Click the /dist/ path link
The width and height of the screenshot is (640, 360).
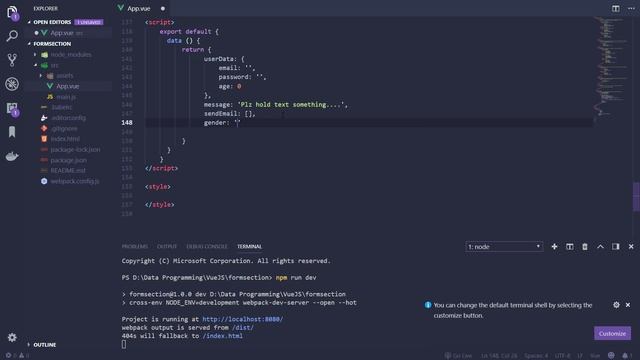tap(243, 327)
